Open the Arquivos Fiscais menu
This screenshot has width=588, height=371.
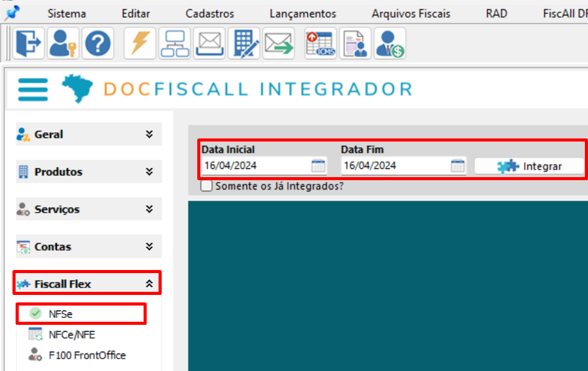411,14
